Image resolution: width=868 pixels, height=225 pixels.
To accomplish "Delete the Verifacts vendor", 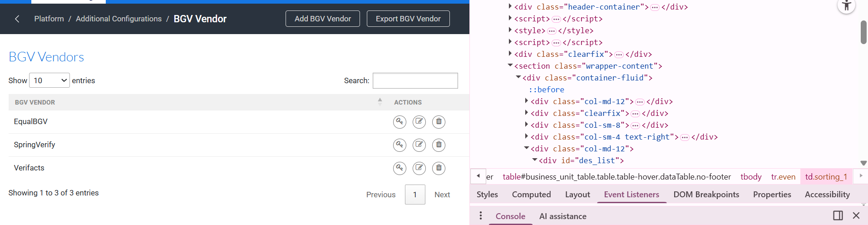I will point(439,168).
